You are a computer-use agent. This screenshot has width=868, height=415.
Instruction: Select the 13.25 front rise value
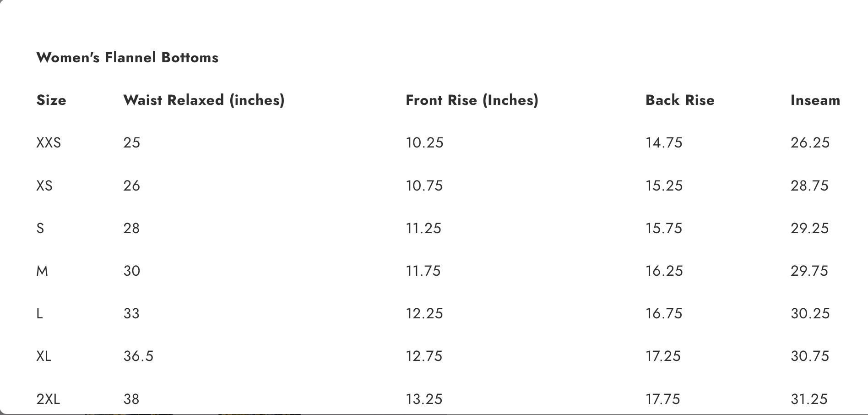pyautogui.click(x=424, y=399)
